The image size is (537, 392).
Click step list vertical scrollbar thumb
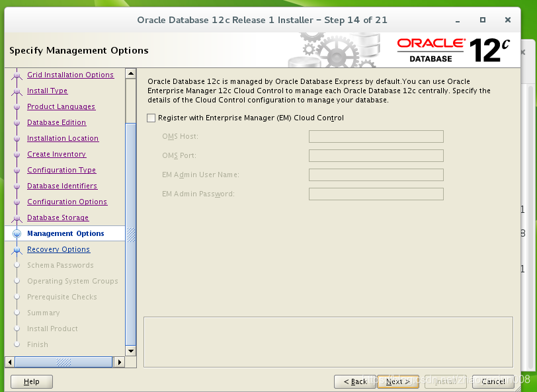click(131, 235)
